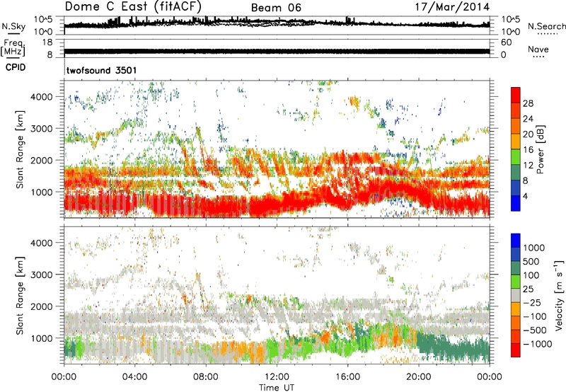Click the power scale value 28
This screenshot has width=566, height=392.
tap(528, 103)
